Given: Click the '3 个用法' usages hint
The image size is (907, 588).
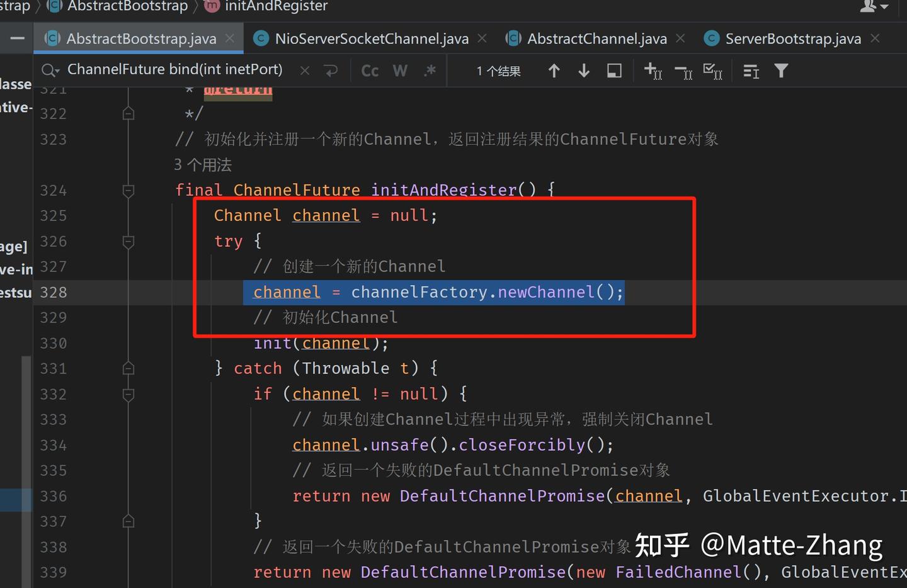Looking at the screenshot, I should (203, 165).
